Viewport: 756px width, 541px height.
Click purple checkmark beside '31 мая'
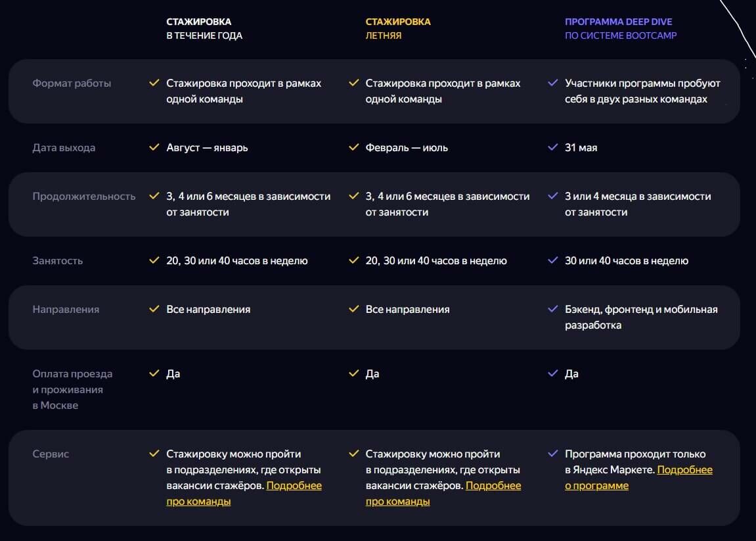point(553,148)
